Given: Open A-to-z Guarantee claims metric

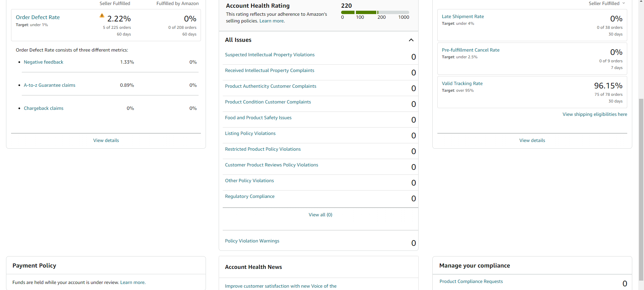Looking at the screenshot, I should pos(50,85).
